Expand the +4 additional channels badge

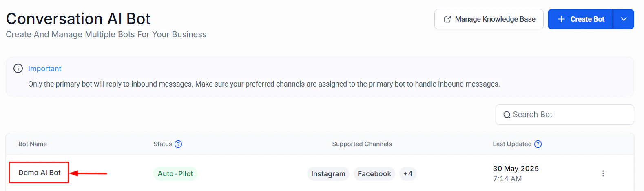point(408,173)
